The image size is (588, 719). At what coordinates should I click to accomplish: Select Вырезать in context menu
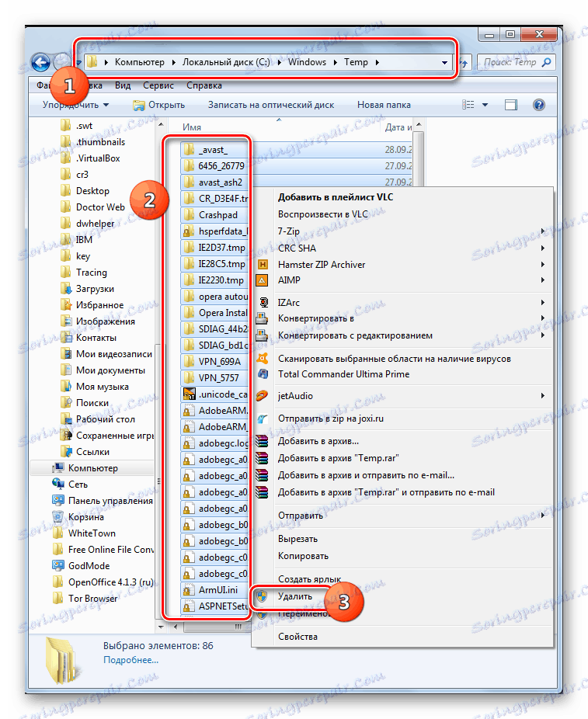pyautogui.click(x=297, y=539)
